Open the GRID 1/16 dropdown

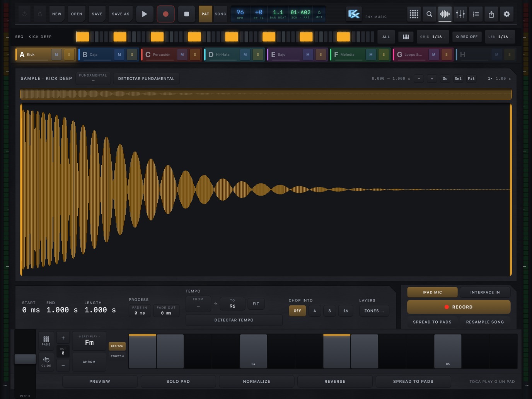point(433,37)
